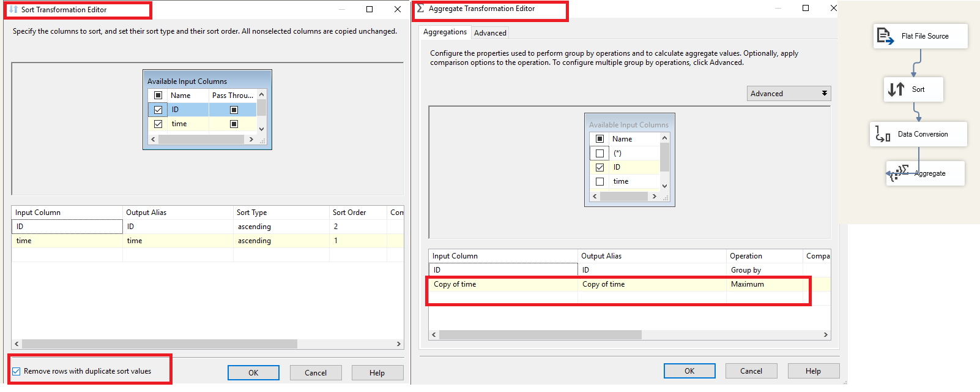Click OK in the Aggregate Transformation Editor
The image size is (980, 392).
click(x=689, y=371)
